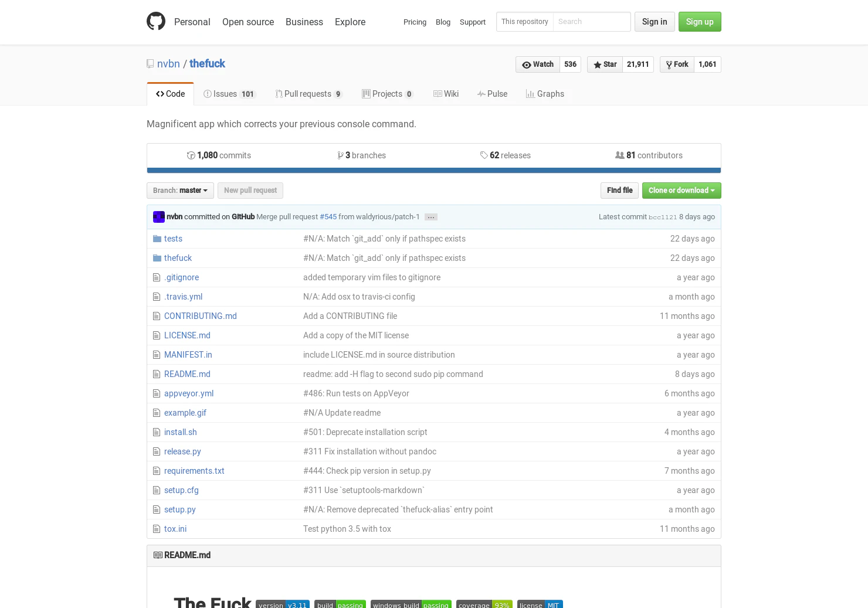Open the Branch: master dropdown

coord(180,191)
